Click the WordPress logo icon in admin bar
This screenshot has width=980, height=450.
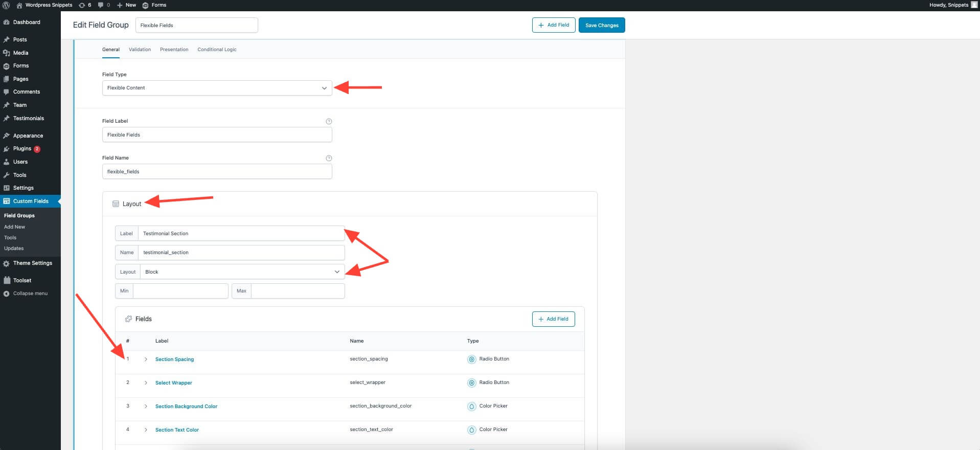[6, 5]
